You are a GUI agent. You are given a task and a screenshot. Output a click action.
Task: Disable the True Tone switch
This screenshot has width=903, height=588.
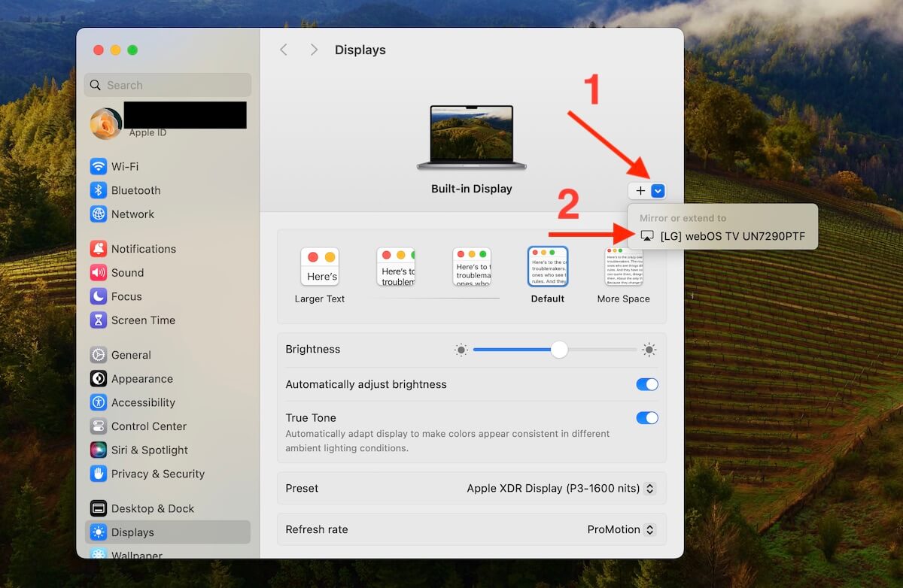point(647,418)
